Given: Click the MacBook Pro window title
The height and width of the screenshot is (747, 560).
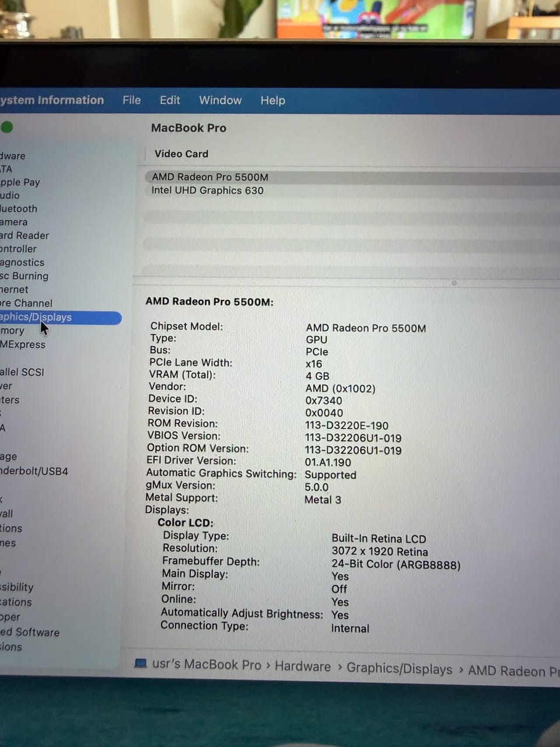Looking at the screenshot, I should (x=188, y=128).
